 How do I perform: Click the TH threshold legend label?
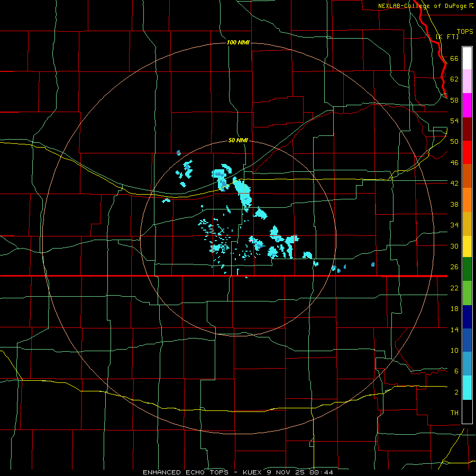(x=454, y=413)
